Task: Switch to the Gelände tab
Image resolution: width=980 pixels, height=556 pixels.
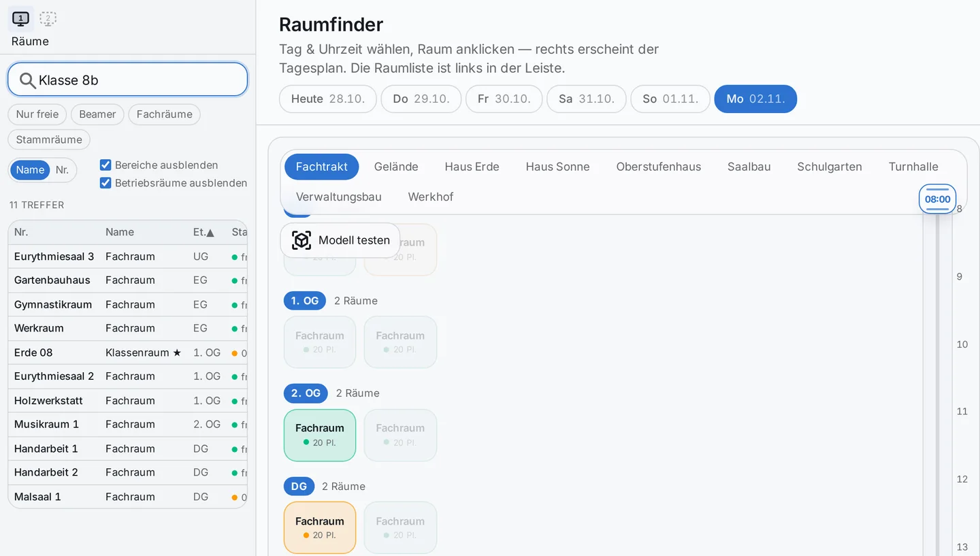Action: (396, 167)
